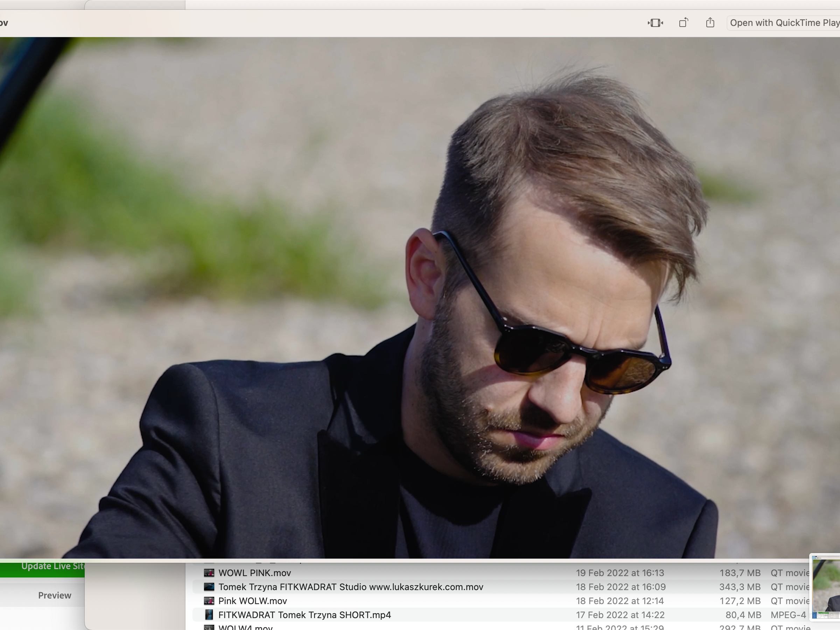
Task: Click Open with QuickTime Player button
Action: click(784, 23)
